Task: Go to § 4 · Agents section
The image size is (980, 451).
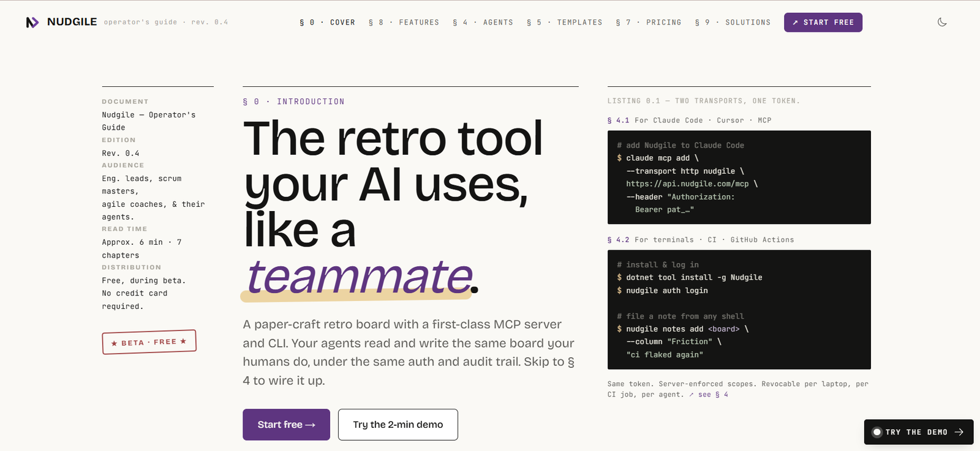Action: pos(483,22)
